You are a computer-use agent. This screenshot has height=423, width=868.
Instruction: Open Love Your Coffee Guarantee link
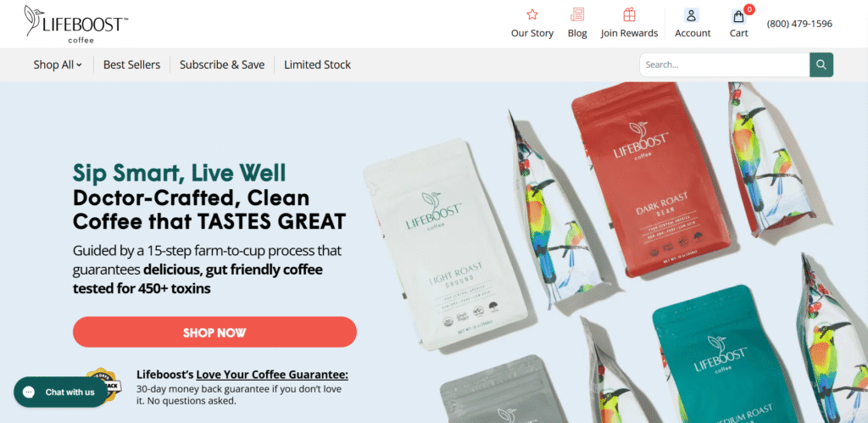pos(272,375)
